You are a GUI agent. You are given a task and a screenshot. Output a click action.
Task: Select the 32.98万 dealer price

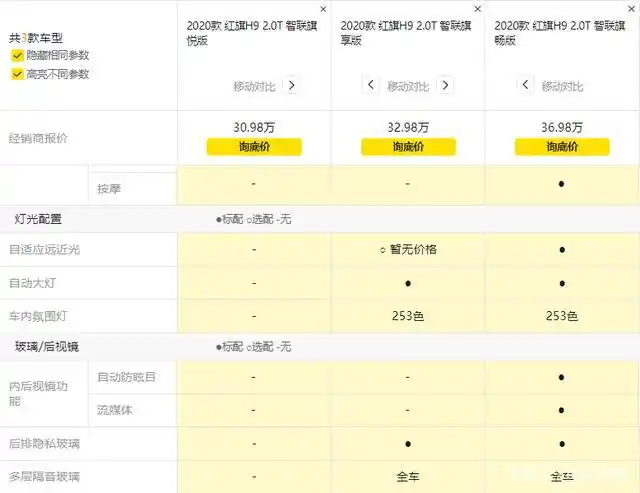click(x=408, y=127)
